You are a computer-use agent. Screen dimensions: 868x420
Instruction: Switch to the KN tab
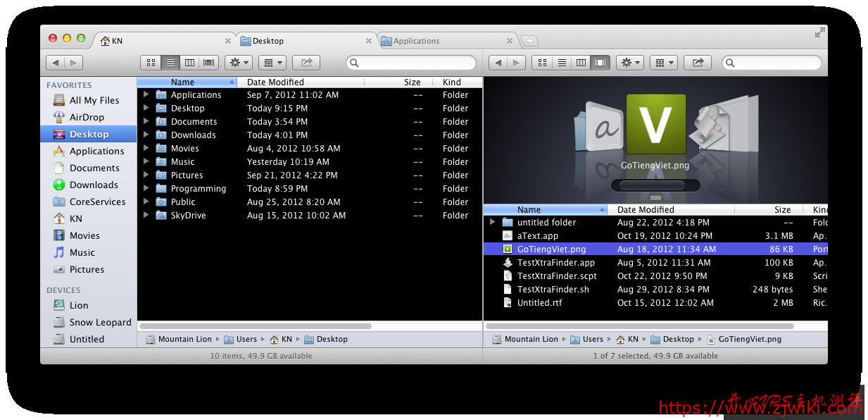117,41
